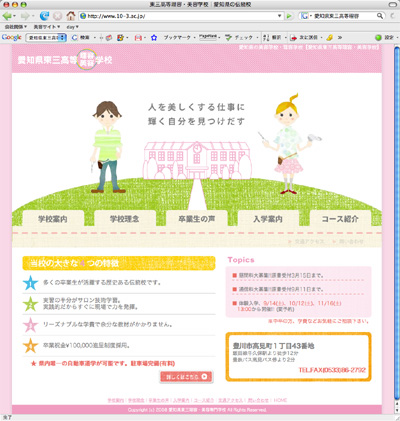Click the school logo in the header

tap(65, 60)
